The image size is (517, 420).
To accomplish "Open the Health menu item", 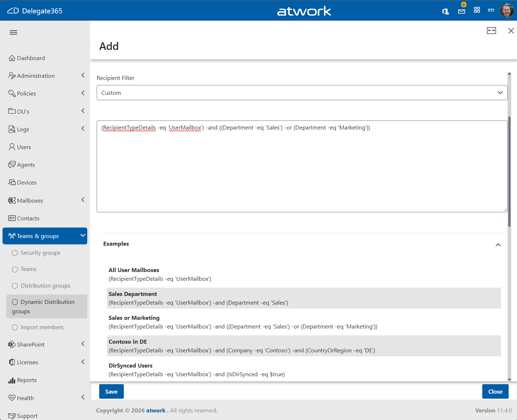I will tap(45, 398).
